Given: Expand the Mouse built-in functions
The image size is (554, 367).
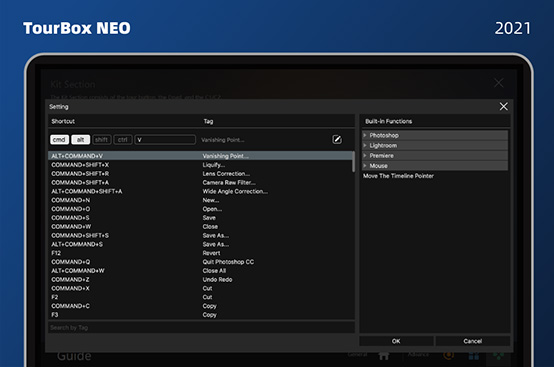Looking at the screenshot, I should click(435, 166).
